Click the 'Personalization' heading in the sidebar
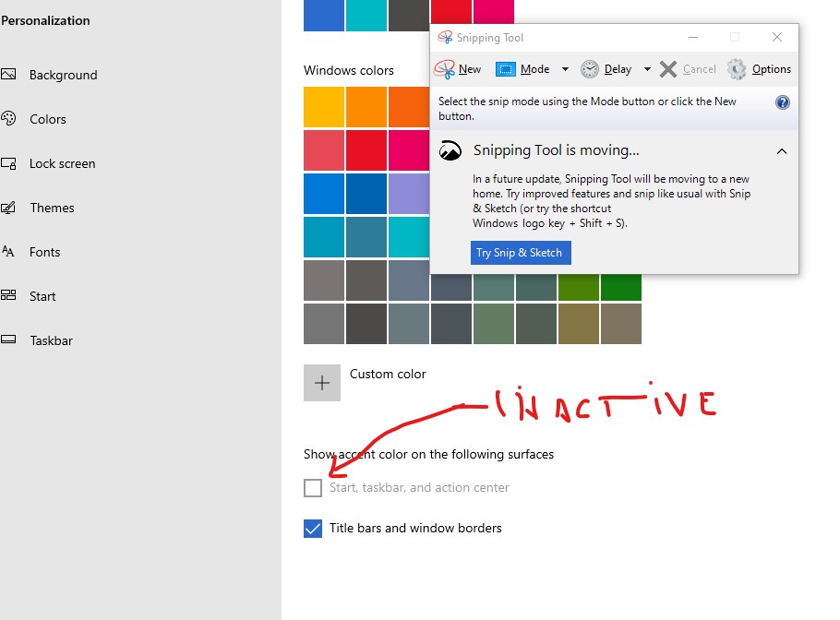The width and height of the screenshot is (840, 620). click(45, 20)
